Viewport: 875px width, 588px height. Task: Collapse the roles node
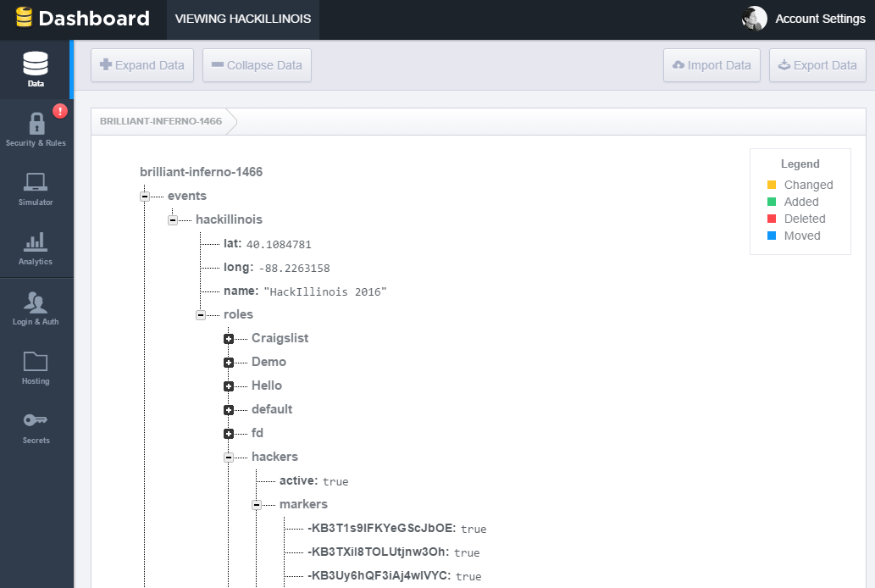tap(201, 315)
